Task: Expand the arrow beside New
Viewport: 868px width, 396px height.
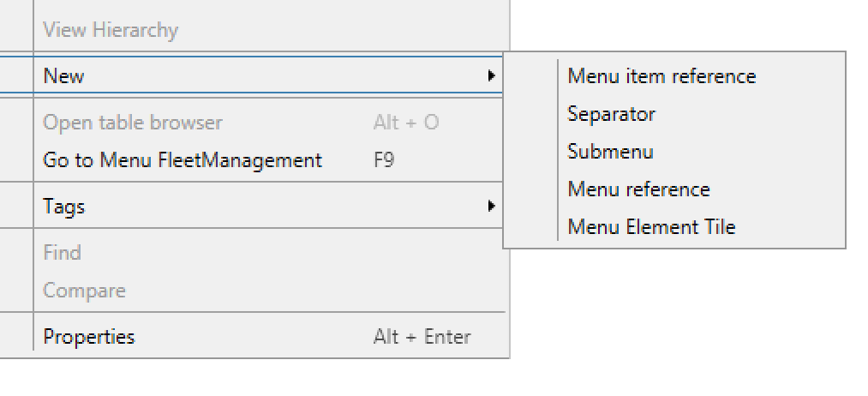Action: (490, 76)
